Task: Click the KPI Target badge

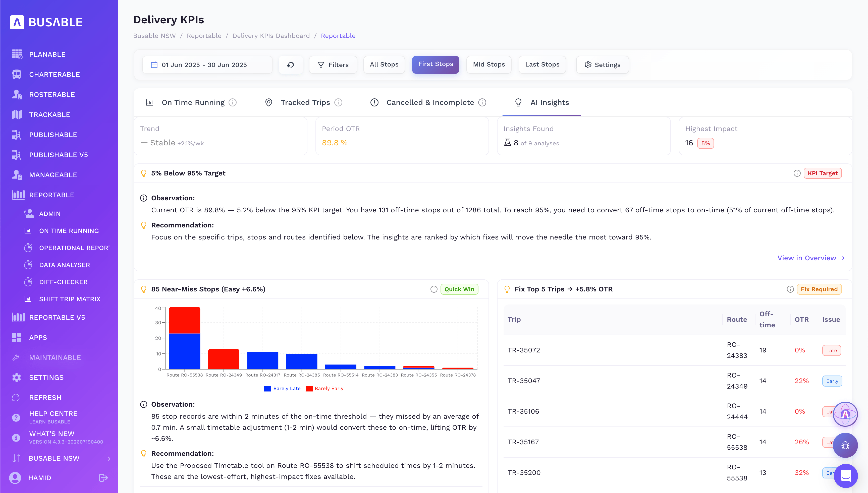Action: [x=822, y=173]
